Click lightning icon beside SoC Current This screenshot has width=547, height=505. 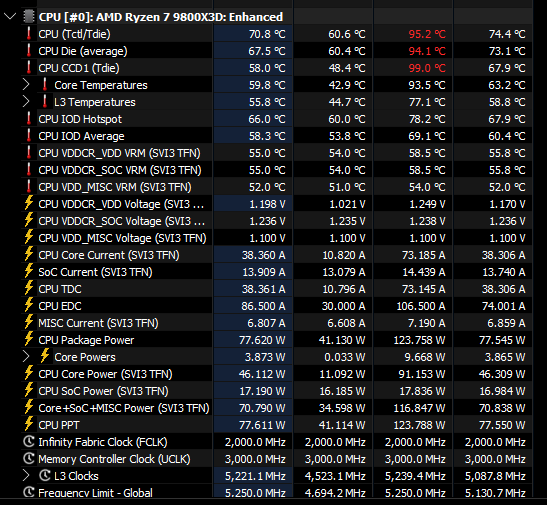click(29, 271)
